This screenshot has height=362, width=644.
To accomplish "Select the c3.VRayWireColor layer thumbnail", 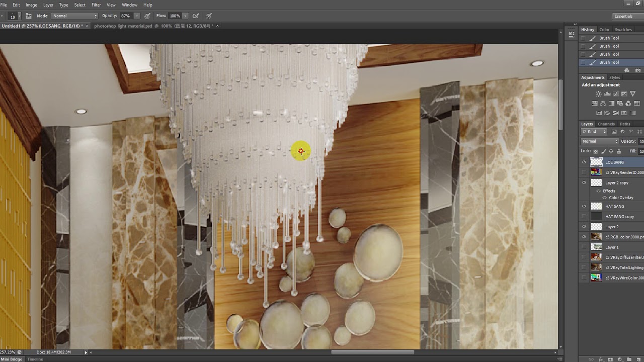I will point(596,278).
